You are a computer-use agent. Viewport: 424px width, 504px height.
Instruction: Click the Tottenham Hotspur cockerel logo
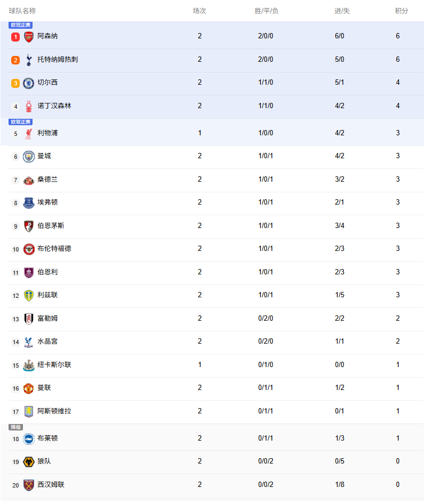(x=29, y=60)
